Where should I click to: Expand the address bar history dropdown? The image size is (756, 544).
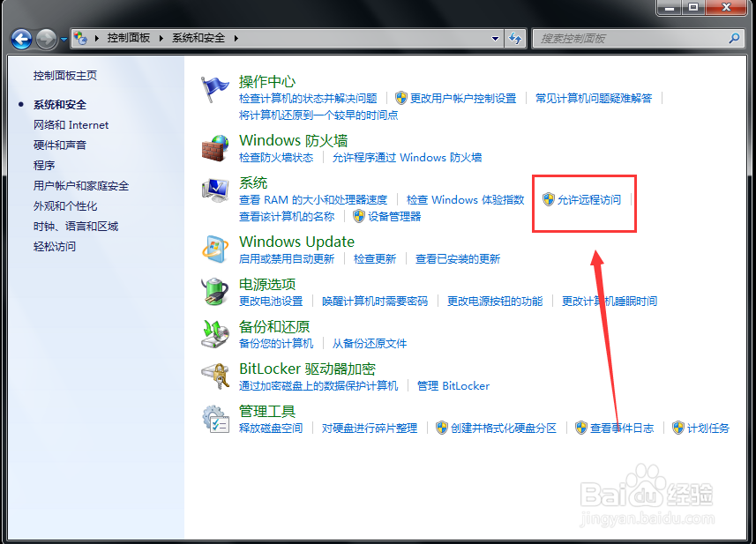point(496,38)
